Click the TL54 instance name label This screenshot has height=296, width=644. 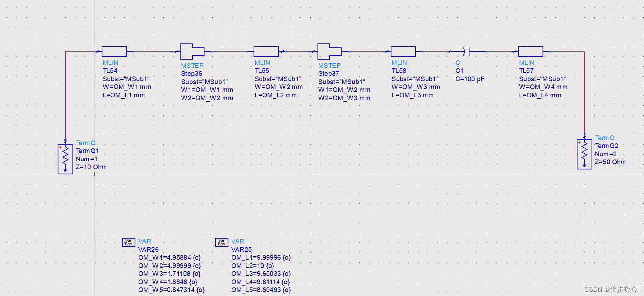tap(110, 71)
